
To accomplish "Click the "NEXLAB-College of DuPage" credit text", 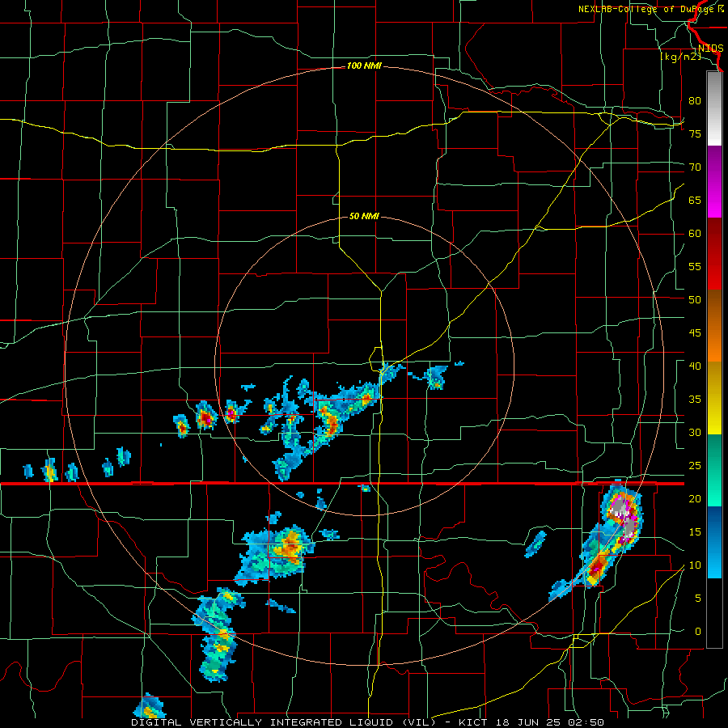I will click(647, 9).
